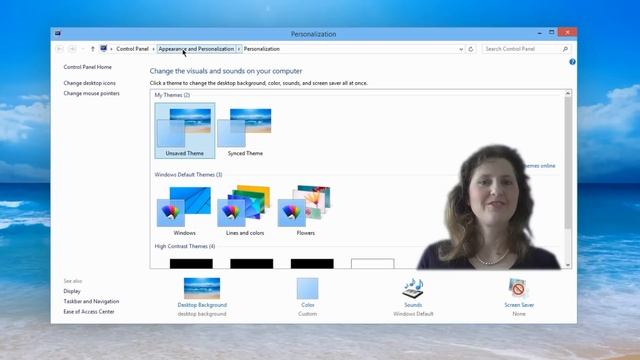Go up one level with Up arrow

click(93, 49)
